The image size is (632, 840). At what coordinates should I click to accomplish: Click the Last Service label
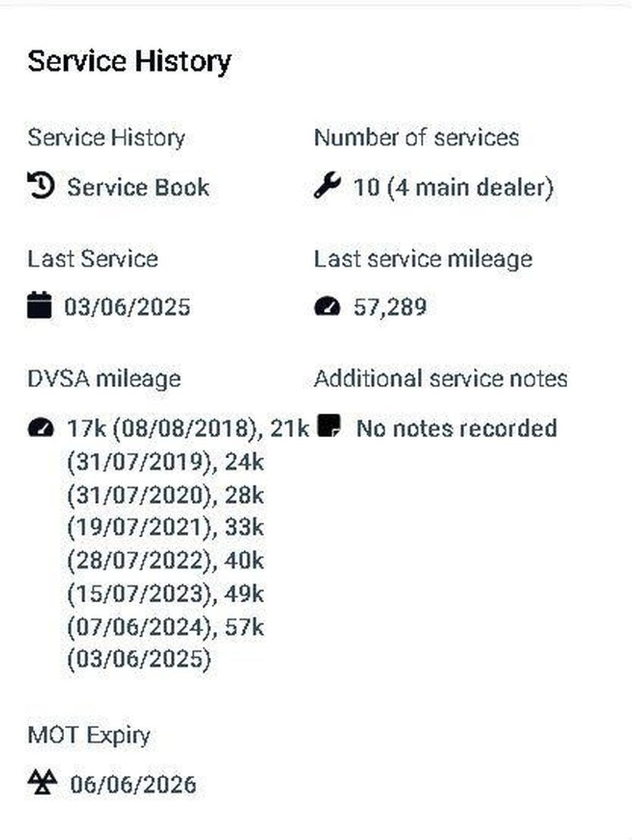click(x=93, y=259)
